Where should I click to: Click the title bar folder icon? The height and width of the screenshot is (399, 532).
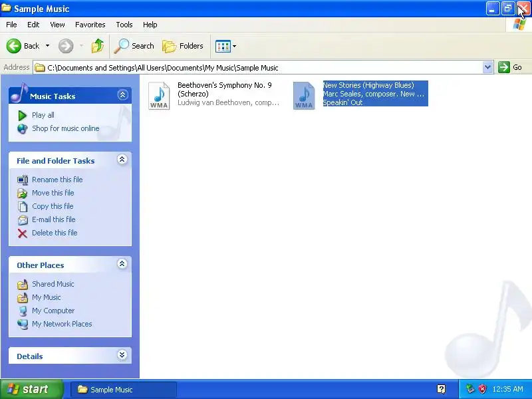(x=7, y=8)
